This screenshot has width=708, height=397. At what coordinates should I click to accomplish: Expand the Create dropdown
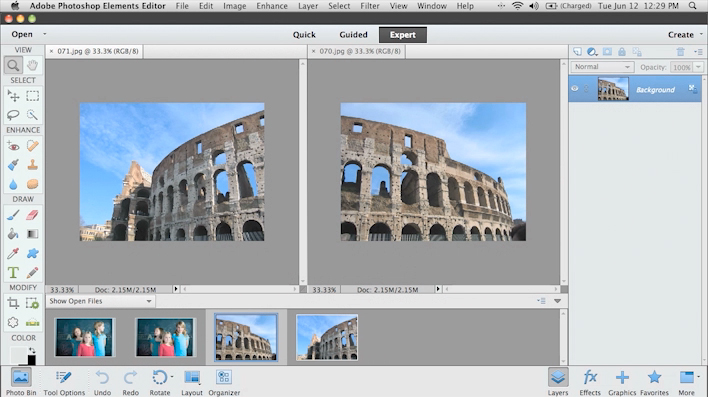pyautogui.click(x=685, y=34)
